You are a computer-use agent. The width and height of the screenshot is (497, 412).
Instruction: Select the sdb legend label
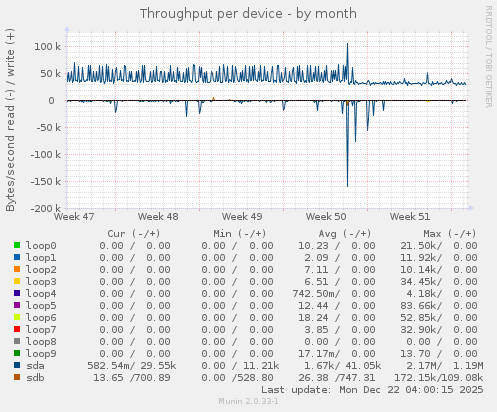(35, 378)
